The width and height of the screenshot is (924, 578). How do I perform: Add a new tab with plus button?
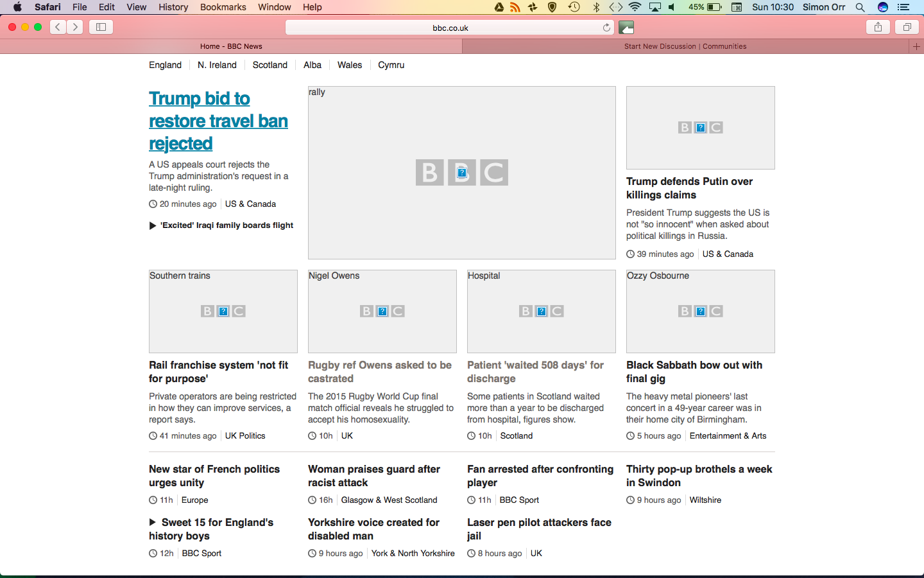coord(916,46)
